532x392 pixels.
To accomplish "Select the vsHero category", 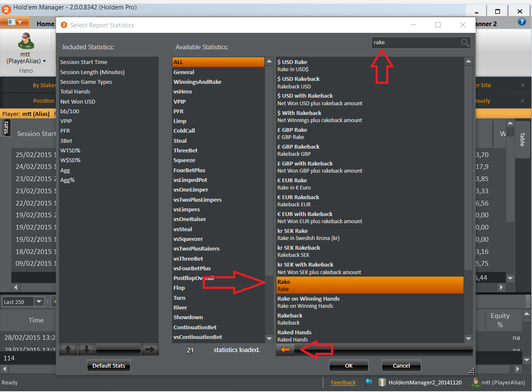I will [x=218, y=91].
